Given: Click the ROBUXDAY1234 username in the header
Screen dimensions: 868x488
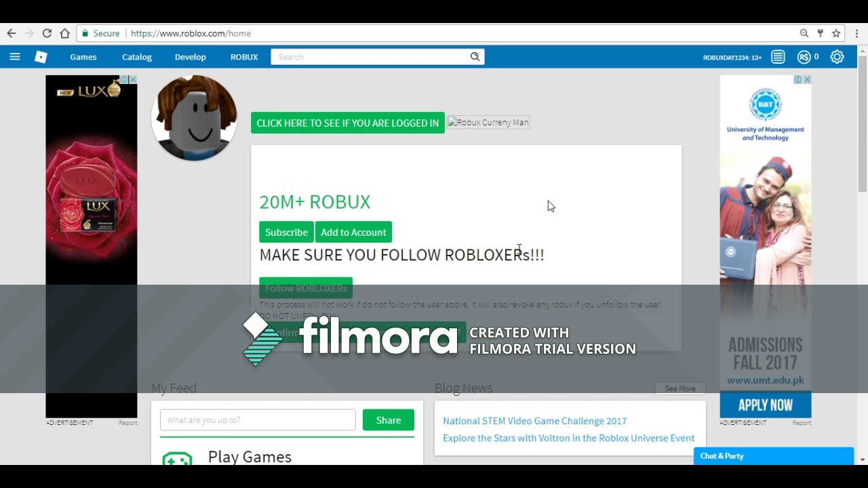Looking at the screenshot, I should [732, 58].
